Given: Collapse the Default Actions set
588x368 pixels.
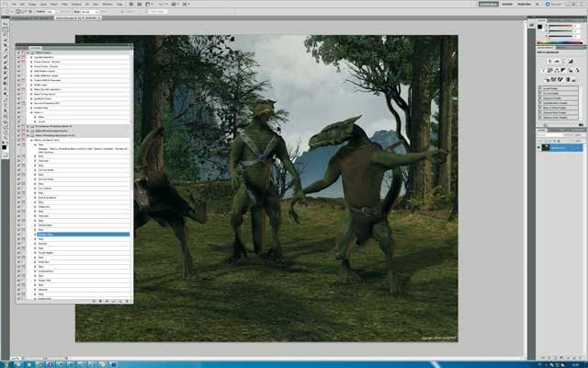Looking at the screenshot, I should (x=28, y=52).
